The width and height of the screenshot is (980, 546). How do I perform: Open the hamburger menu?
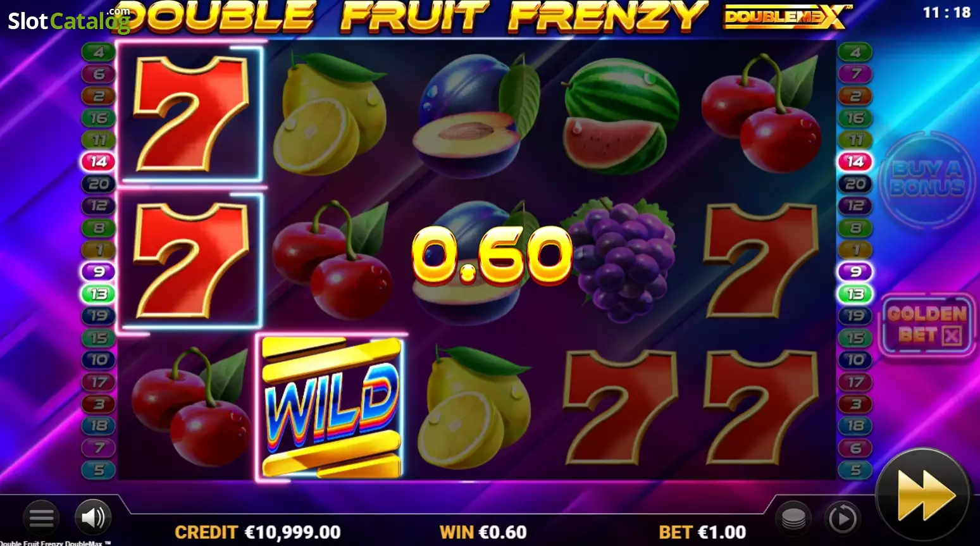coord(41,518)
